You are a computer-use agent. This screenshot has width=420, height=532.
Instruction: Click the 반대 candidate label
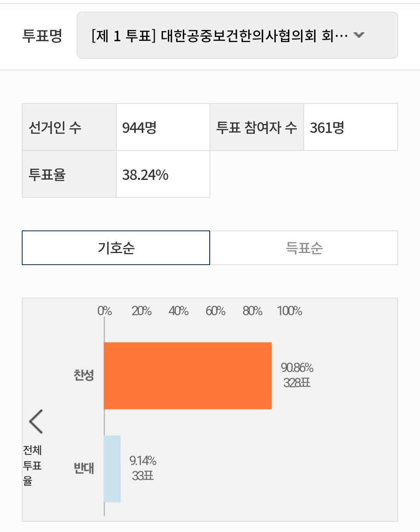84,469
